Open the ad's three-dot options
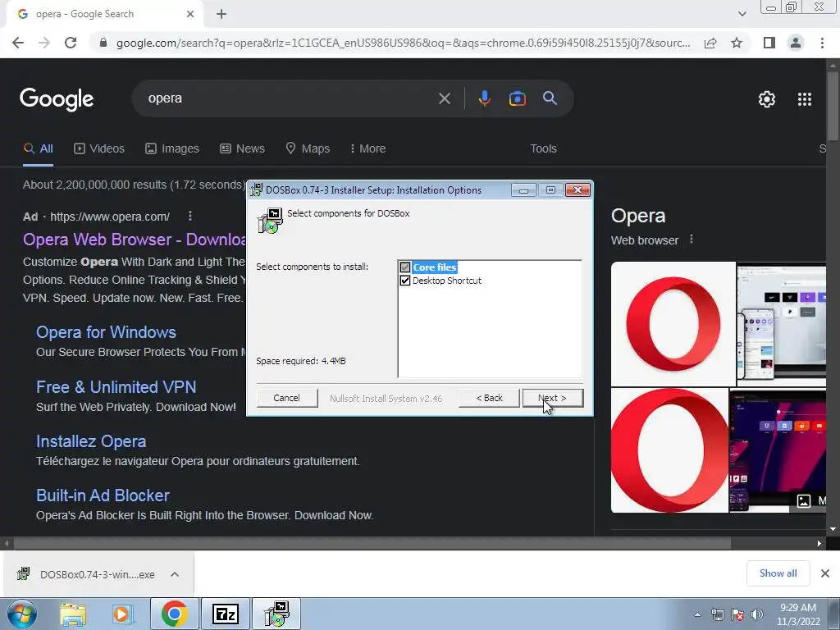Viewport: 840px width, 630px height. tap(189, 216)
